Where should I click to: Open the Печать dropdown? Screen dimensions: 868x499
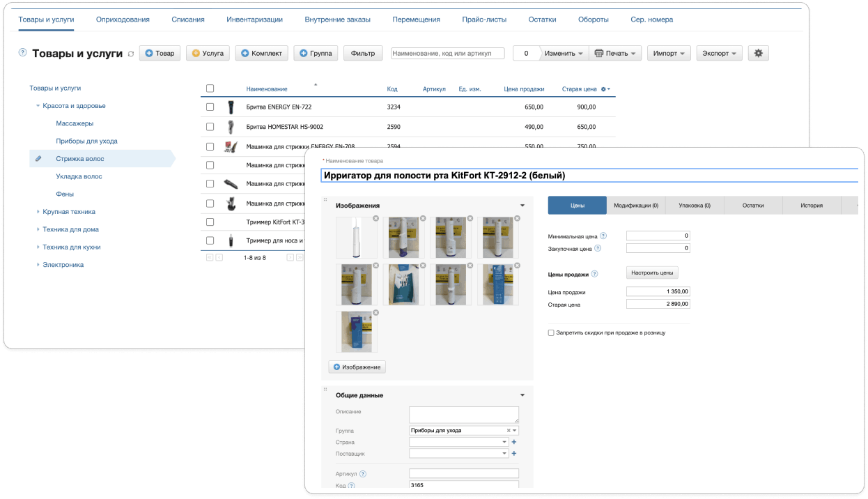(615, 53)
